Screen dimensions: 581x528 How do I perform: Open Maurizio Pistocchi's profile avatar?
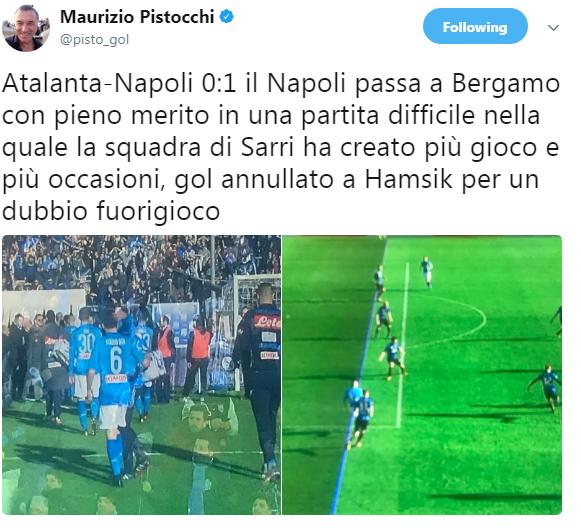26,28
